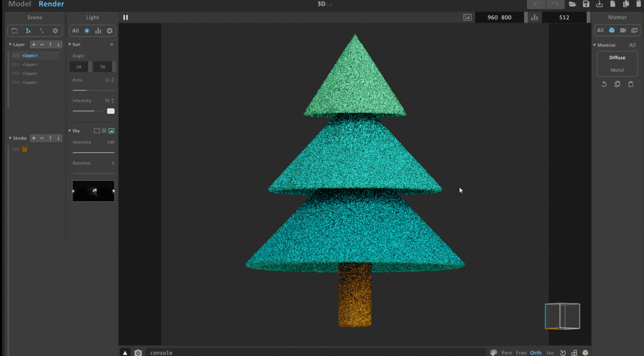The width and height of the screenshot is (644, 356).
Task: Add a new layer with plus button
Action: coord(34,45)
